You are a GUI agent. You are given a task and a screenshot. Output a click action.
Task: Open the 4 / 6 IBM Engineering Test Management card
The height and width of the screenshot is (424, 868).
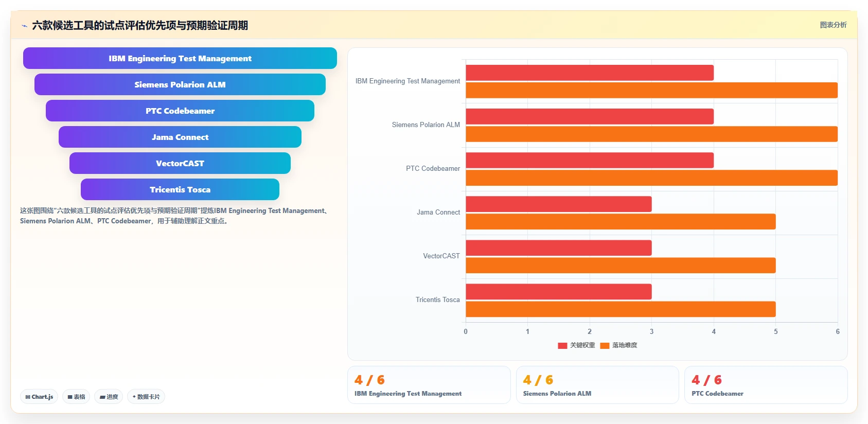[429, 385]
